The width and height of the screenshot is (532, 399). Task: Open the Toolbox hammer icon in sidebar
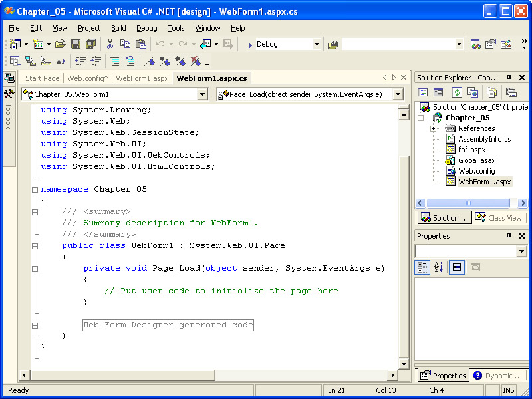9,94
